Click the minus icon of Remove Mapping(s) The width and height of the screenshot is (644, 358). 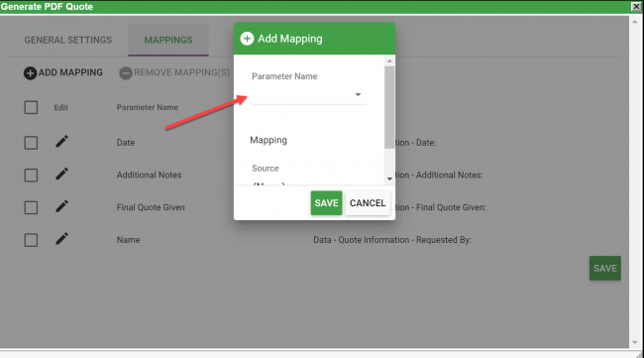click(126, 73)
